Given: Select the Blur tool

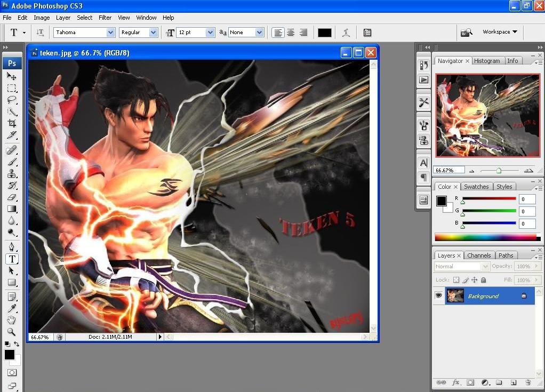Looking at the screenshot, I should tap(12, 221).
